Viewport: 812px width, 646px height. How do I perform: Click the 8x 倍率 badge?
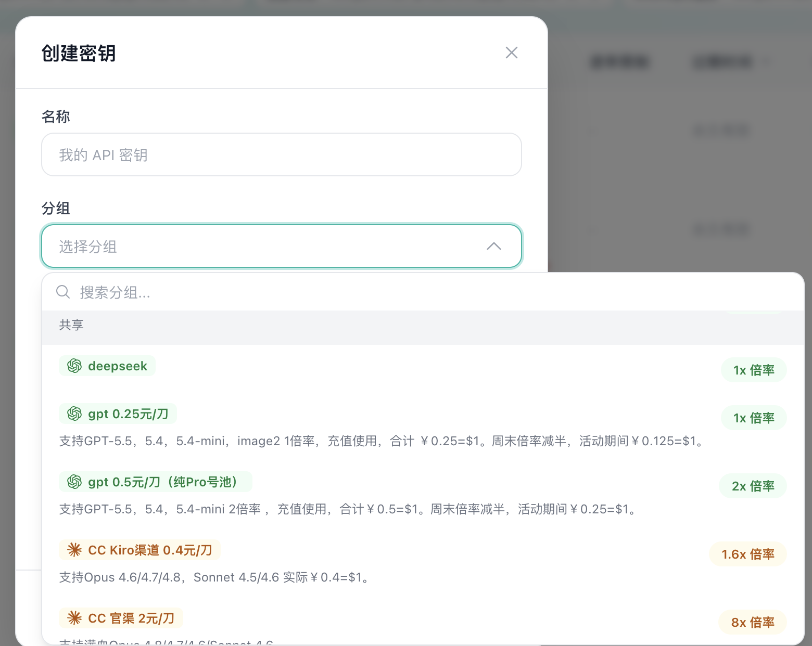(753, 623)
